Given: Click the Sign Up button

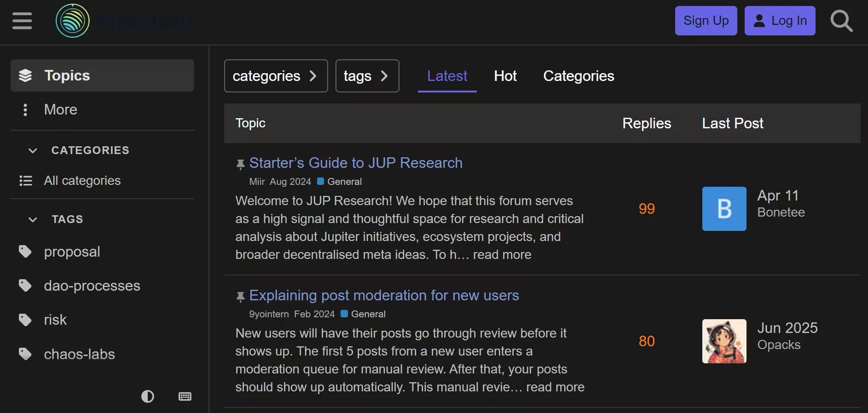Looking at the screenshot, I should pyautogui.click(x=706, y=21).
